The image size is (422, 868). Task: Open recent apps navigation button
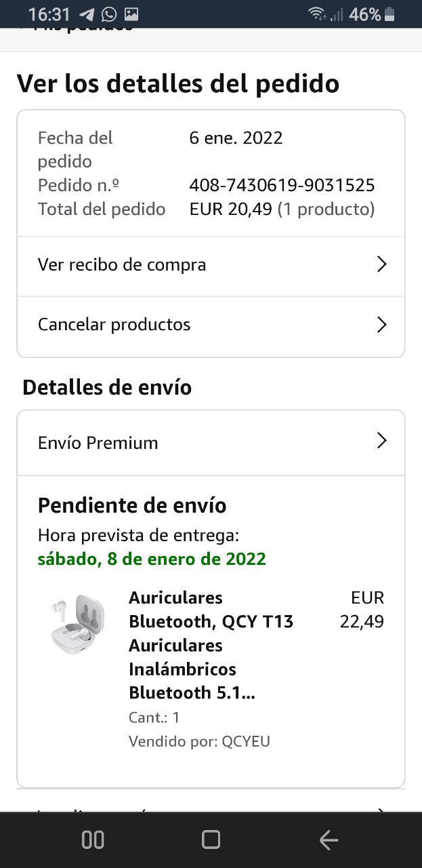[x=93, y=840]
